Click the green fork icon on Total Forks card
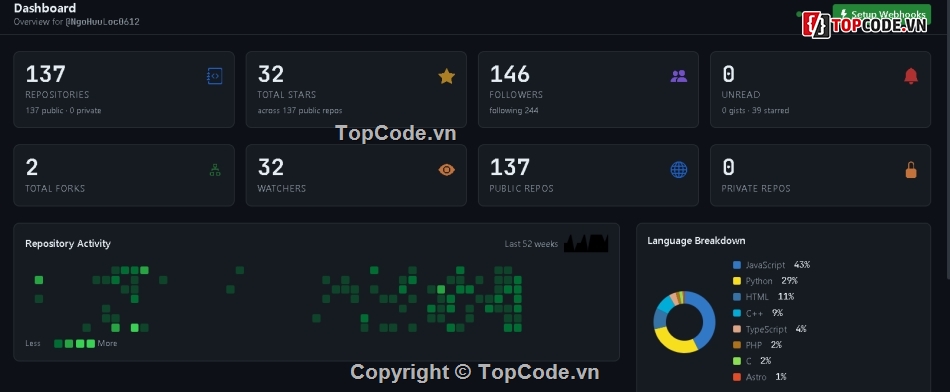Screen dimensions: 950x392 tap(215, 170)
